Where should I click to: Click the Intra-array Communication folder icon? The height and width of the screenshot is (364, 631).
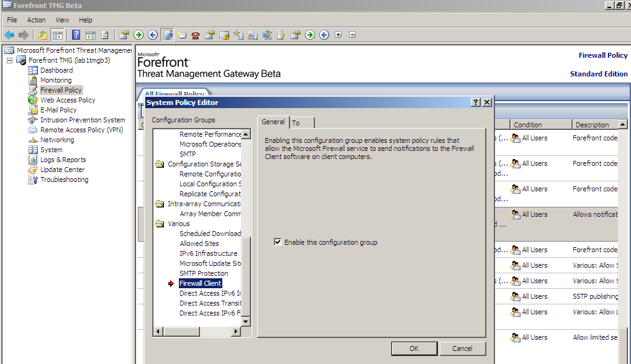point(160,204)
